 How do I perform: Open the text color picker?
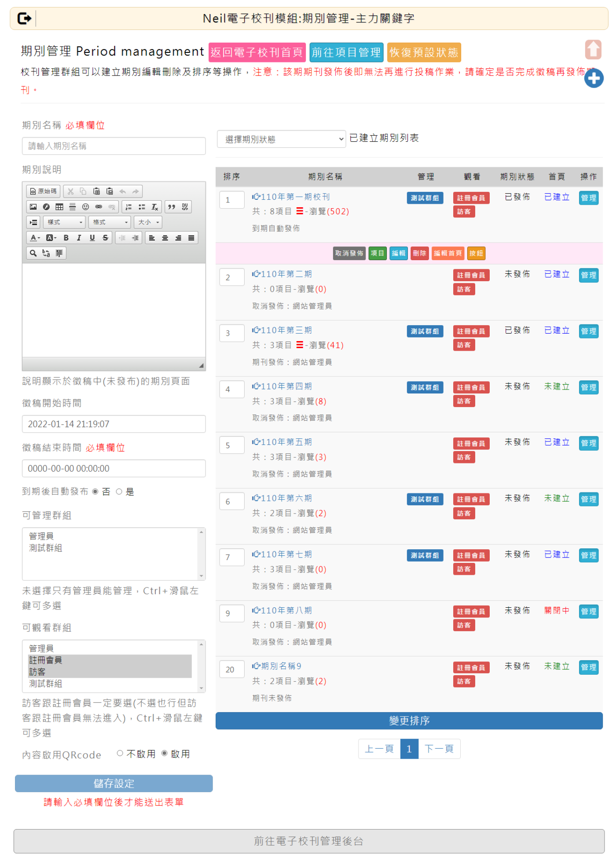click(x=35, y=238)
